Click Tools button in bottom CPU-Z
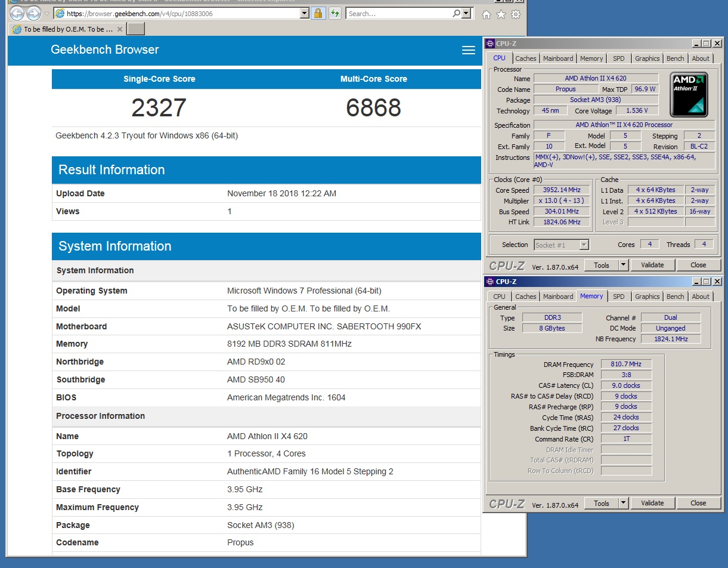 [602, 503]
